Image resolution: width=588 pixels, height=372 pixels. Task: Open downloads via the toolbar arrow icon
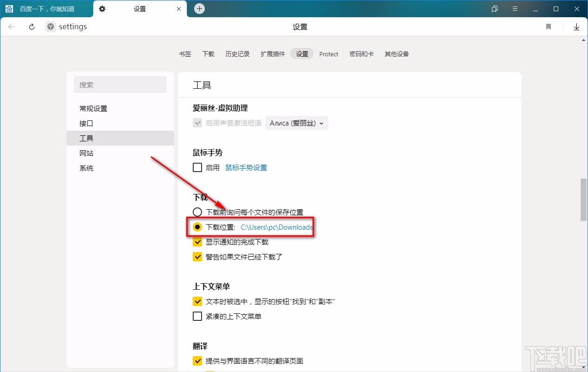(576, 27)
